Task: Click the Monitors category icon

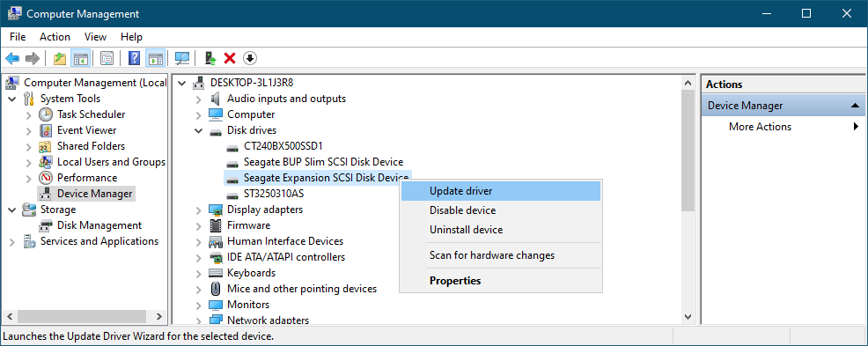Action: pyautogui.click(x=216, y=305)
